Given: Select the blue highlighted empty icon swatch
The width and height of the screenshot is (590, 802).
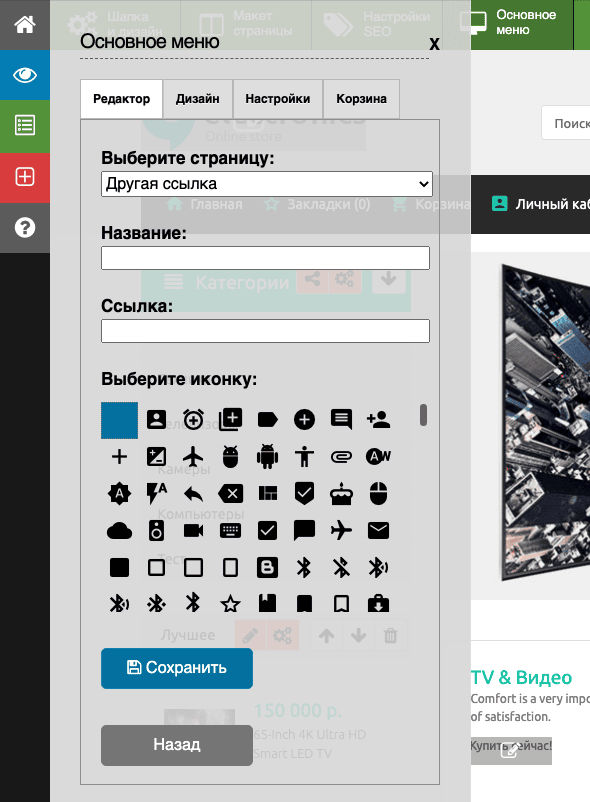Looking at the screenshot, I should click(119, 420).
